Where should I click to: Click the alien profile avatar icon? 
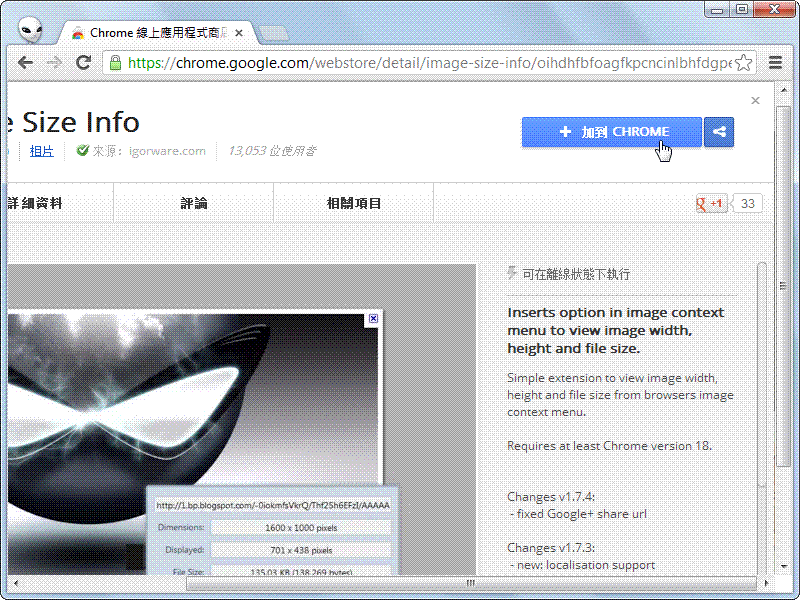coord(30,29)
